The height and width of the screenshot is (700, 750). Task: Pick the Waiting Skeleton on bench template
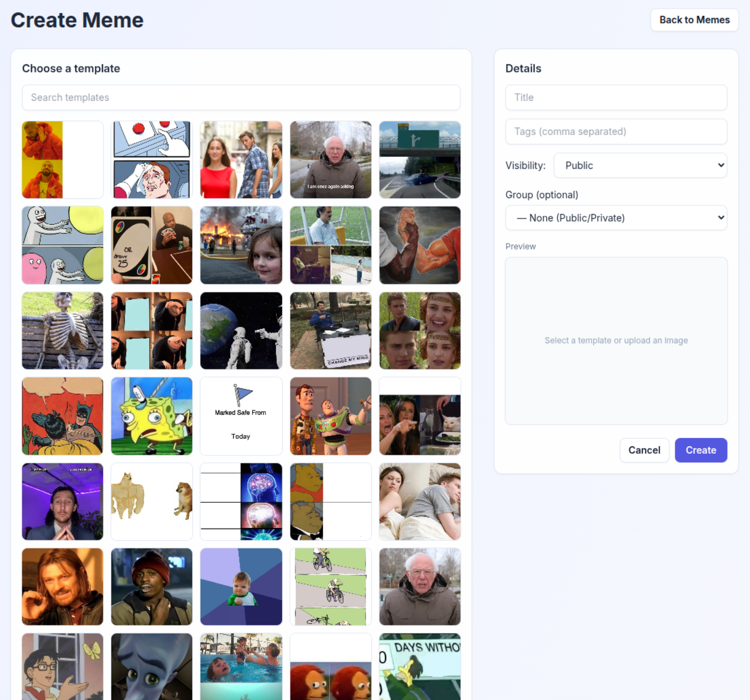tap(63, 331)
